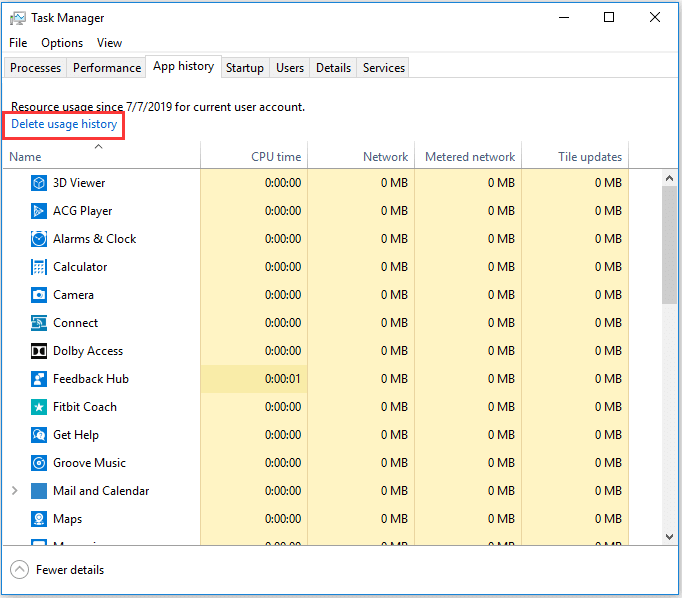The width and height of the screenshot is (682, 598).
Task: Click the Maps app icon
Action: (39, 519)
